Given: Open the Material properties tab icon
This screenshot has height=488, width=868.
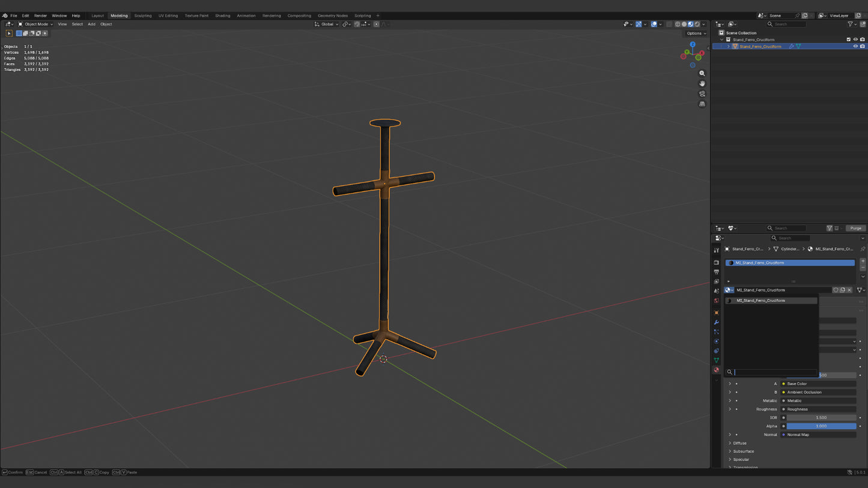Looking at the screenshot, I should point(716,370).
